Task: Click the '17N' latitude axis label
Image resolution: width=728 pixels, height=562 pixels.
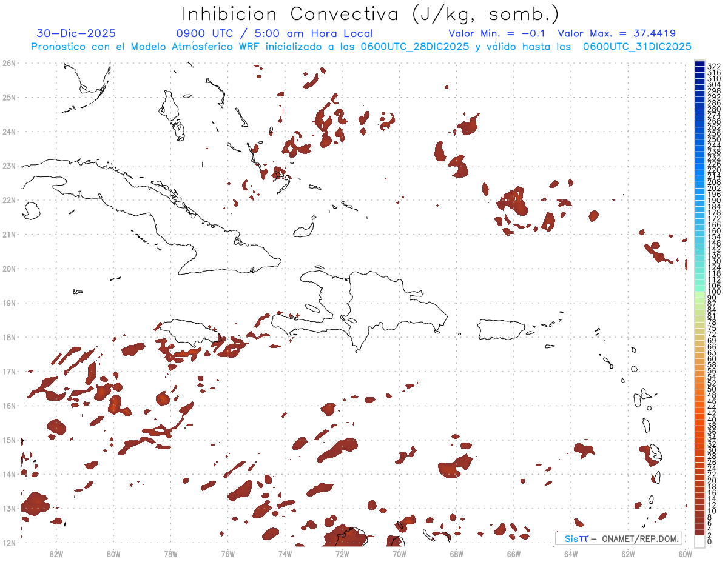Action: tap(9, 371)
